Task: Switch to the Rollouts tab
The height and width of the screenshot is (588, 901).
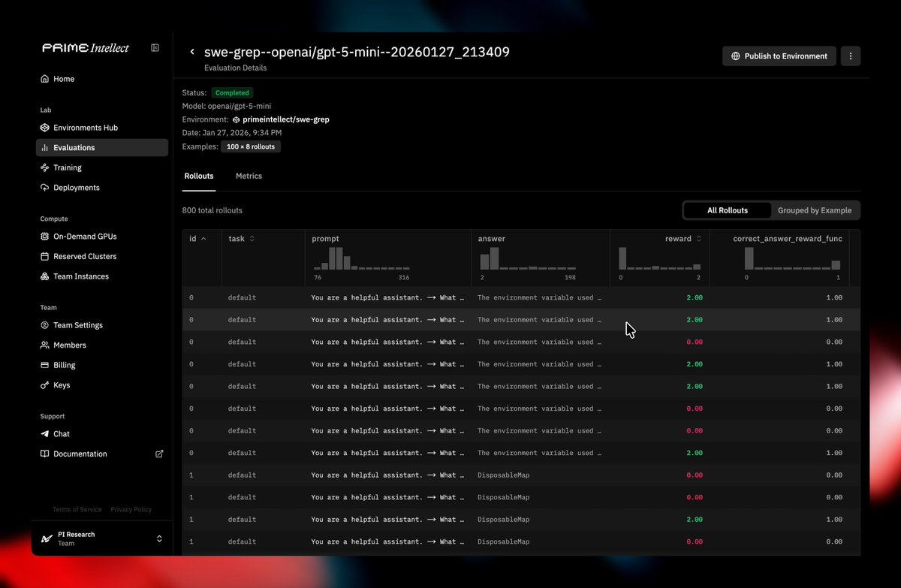Action: coord(199,176)
